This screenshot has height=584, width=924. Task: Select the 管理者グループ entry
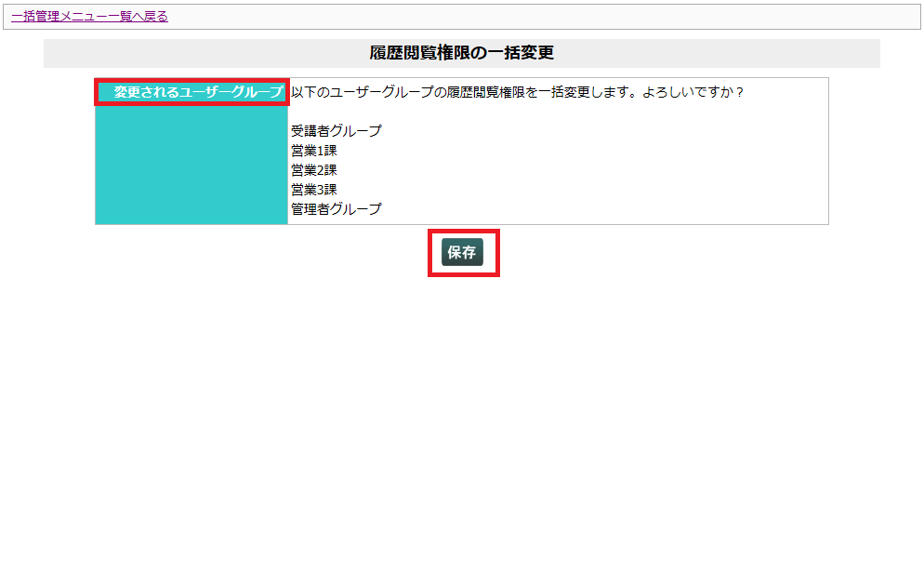coord(336,208)
